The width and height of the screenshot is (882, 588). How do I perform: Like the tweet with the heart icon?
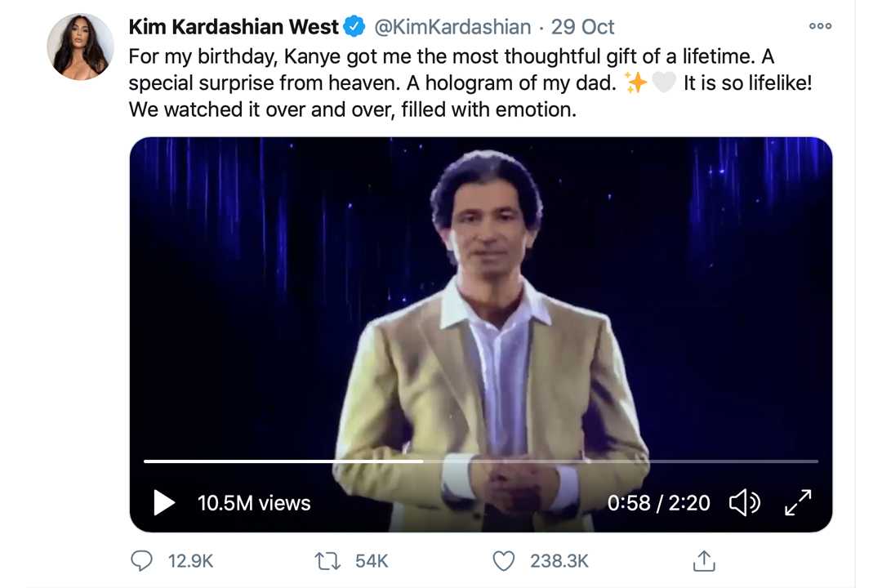505,561
